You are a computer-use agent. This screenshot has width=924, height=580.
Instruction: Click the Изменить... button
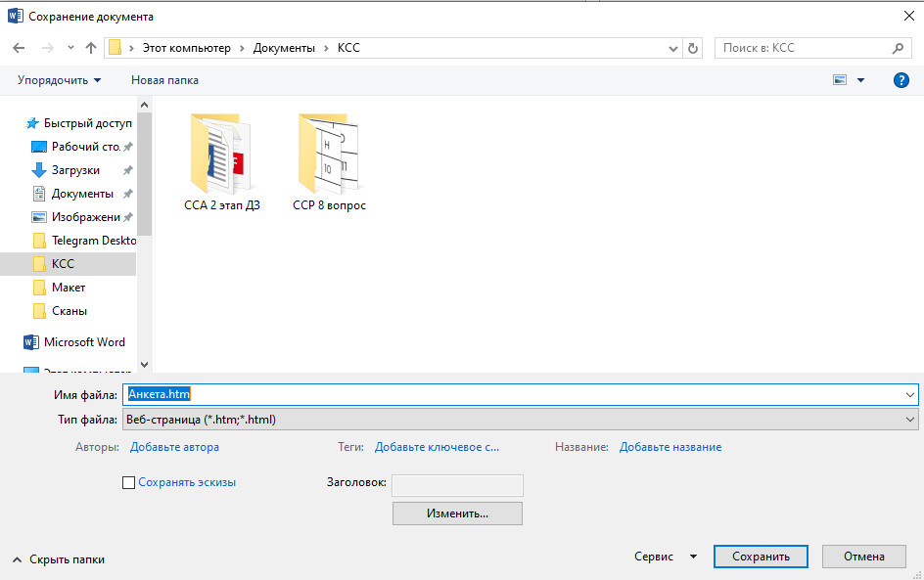click(x=457, y=513)
